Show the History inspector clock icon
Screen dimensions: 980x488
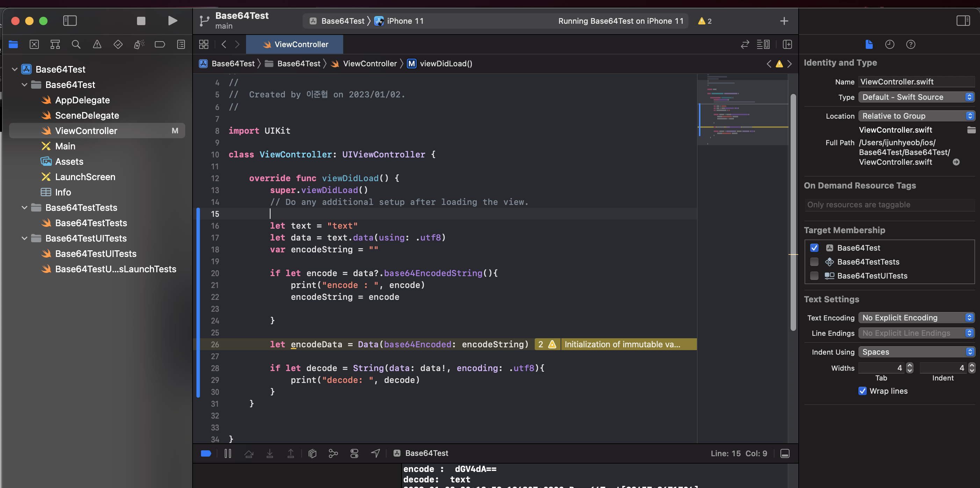click(889, 44)
